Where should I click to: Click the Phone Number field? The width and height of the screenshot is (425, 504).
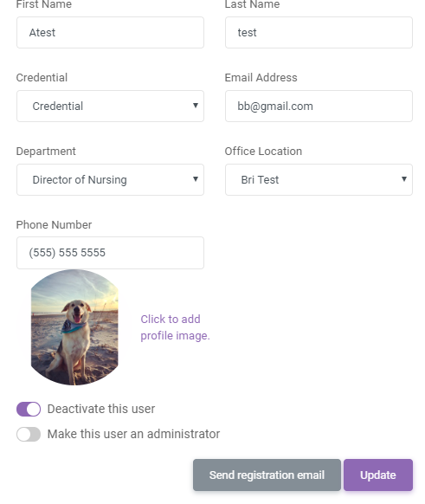point(110,253)
